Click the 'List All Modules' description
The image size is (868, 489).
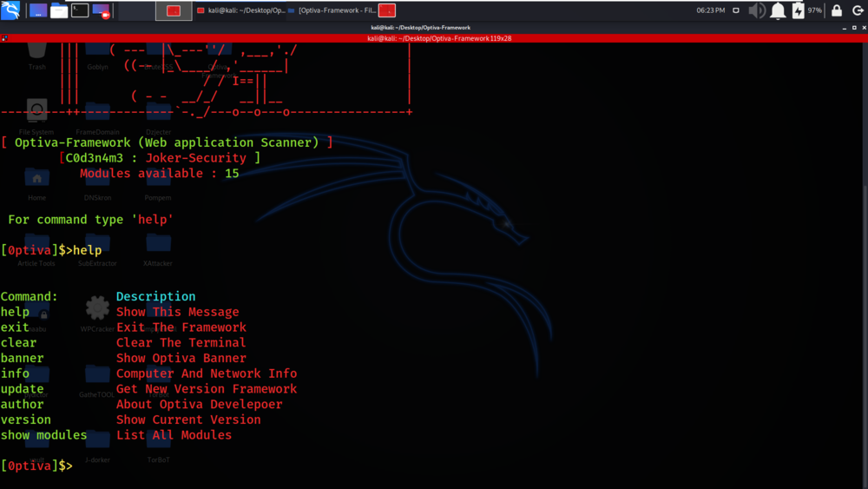click(174, 435)
